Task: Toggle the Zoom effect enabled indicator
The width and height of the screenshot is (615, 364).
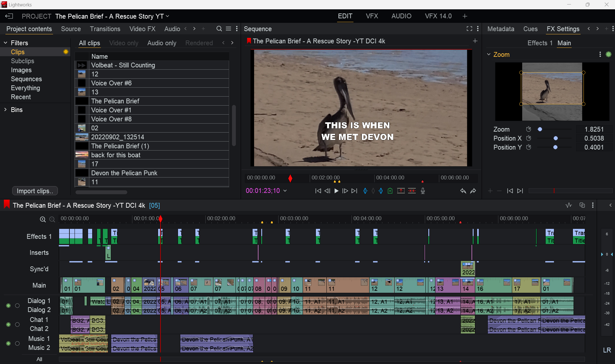Action: click(609, 54)
